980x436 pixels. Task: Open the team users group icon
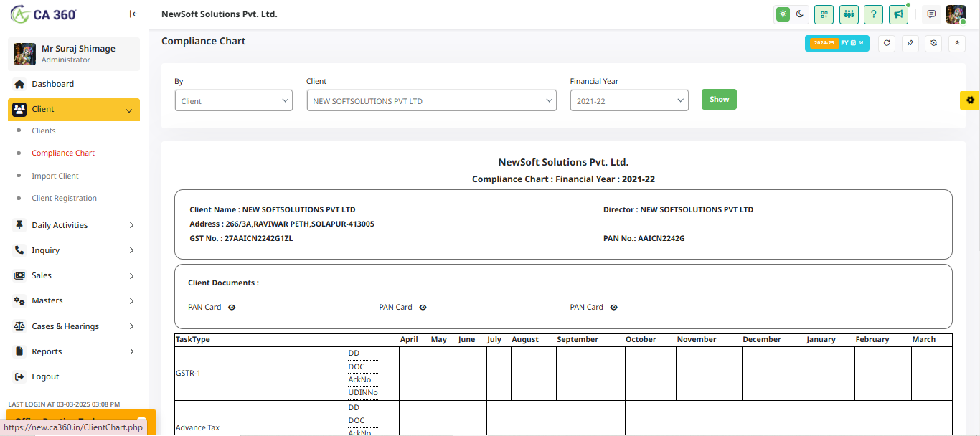click(849, 14)
